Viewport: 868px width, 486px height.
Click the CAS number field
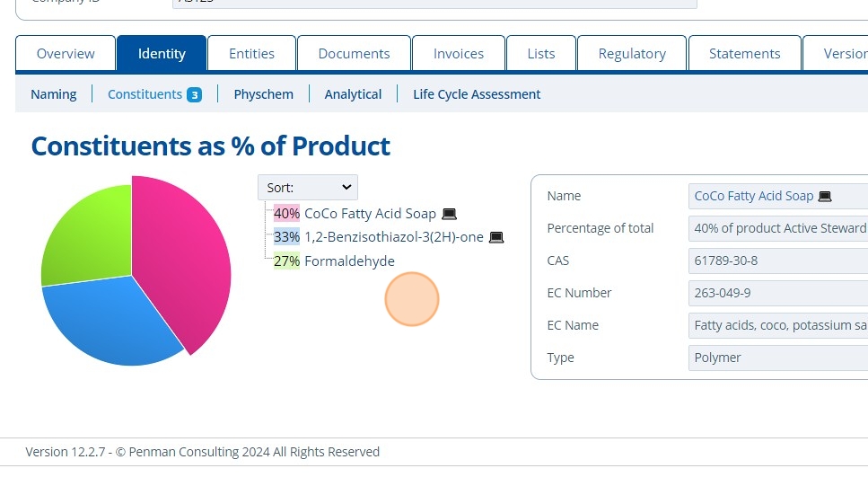pyautogui.click(x=776, y=261)
